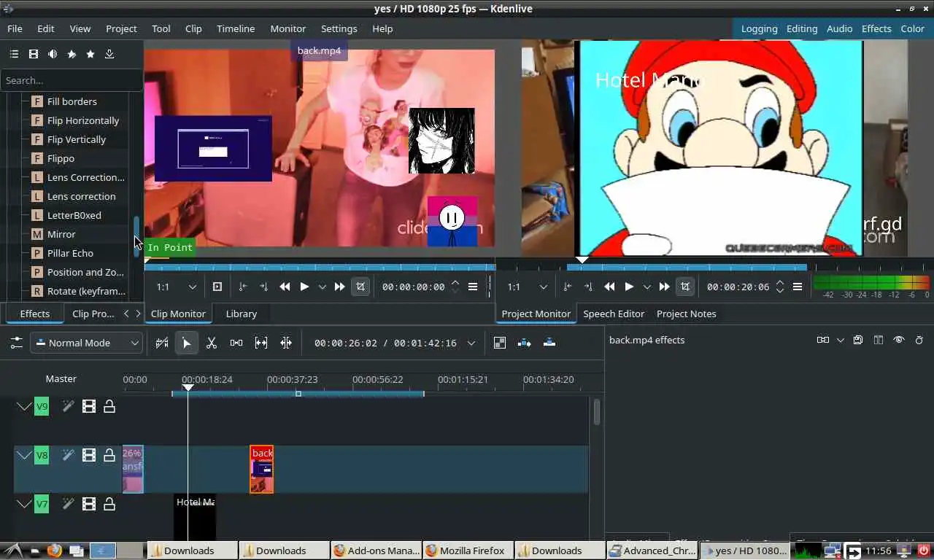The height and width of the screenshot is (560, 934).
Task: Open the Timeline menu
Action: (x=236, y=28)
